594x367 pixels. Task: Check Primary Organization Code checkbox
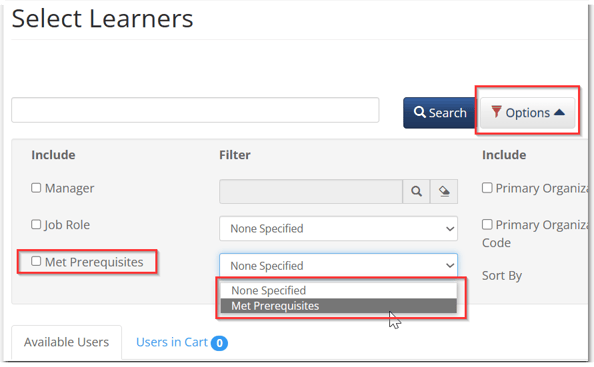pos(487,224)
